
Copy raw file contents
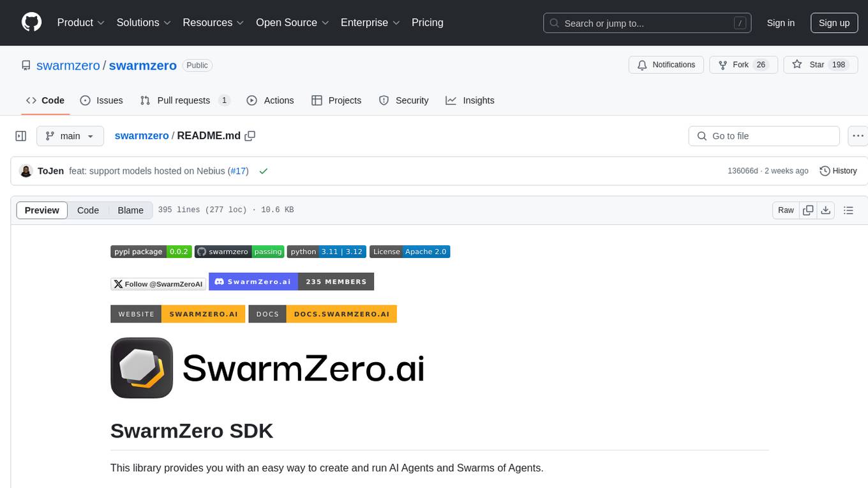pyautogui.click(x=808, y=210)
